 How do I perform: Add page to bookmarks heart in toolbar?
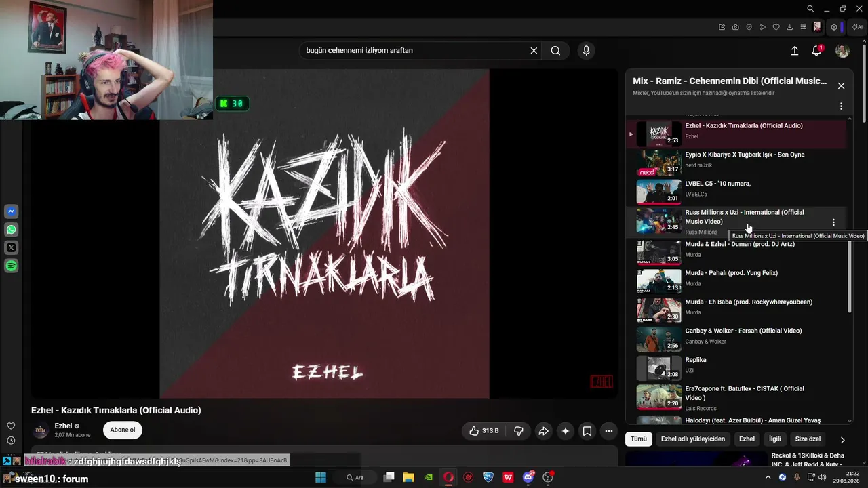(x=776, y=27)
